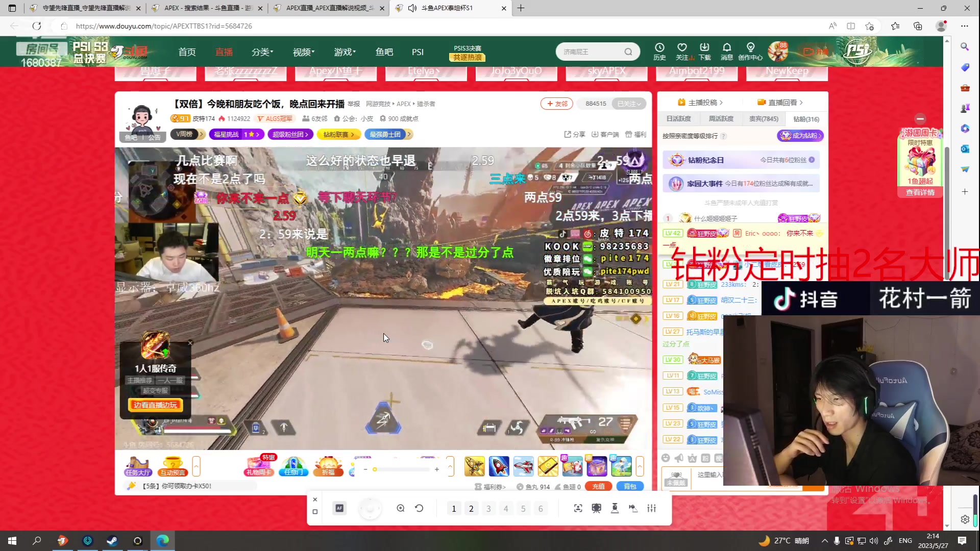Open 创作中心 lightbulb icon
This screenshot has height=551, width=980.
pyautogui.click(x=750, y=52)
